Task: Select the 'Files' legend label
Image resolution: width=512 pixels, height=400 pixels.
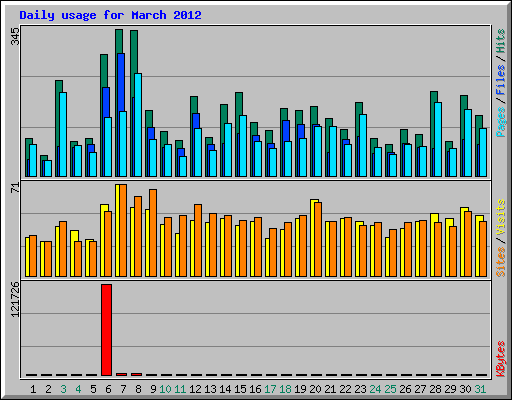Action: (501, 80)
